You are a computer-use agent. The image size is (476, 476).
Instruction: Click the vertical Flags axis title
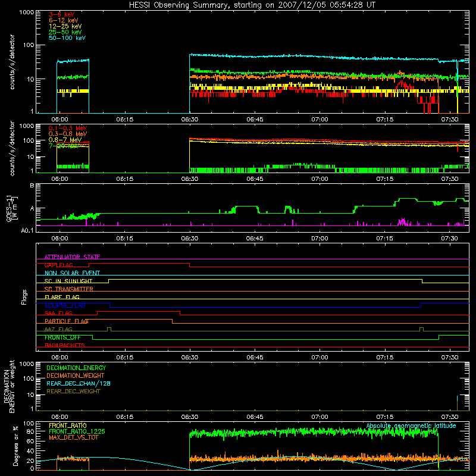click(x=24, y=297)
